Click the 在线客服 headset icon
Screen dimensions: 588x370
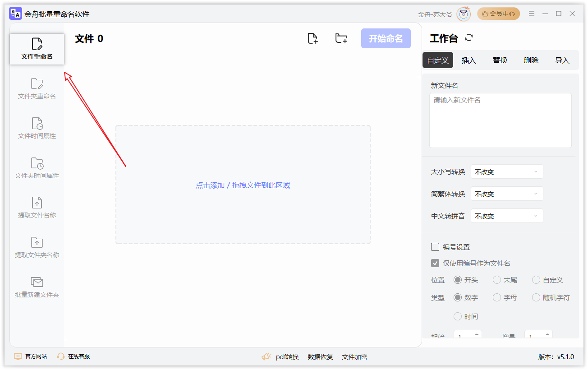click(x=61, y=356)
